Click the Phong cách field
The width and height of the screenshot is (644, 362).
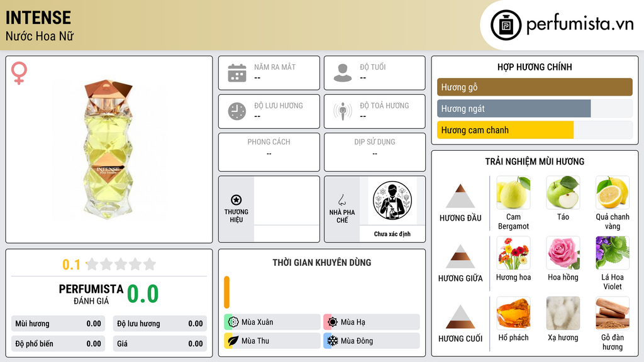tap(269, 152)
